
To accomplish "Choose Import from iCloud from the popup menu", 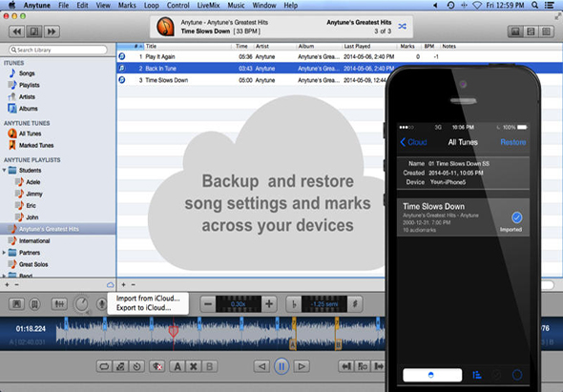I will [148, 299].
